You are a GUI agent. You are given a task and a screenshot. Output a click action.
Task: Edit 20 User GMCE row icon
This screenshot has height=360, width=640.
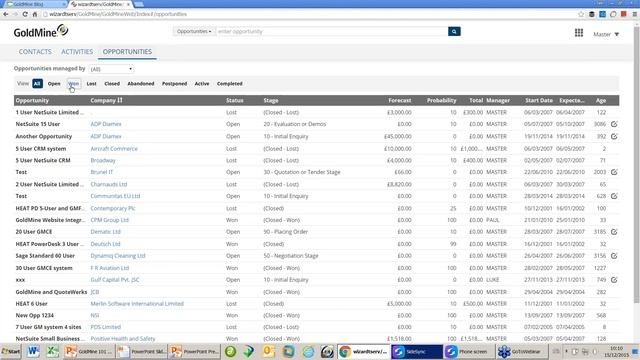click(614, 232)
